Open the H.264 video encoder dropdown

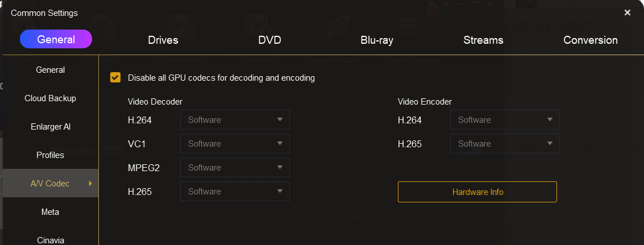pyautogui.click(x=505, y=119)
